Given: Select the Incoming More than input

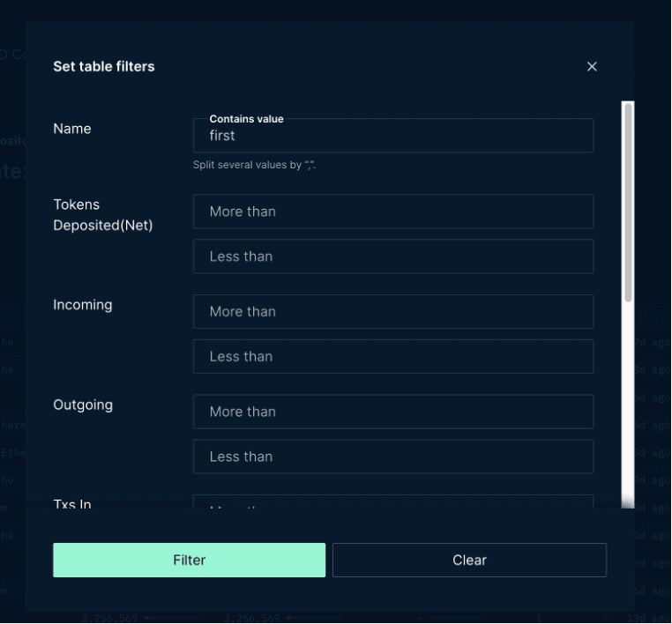Looking at the screenshot, I should point(392,312).
